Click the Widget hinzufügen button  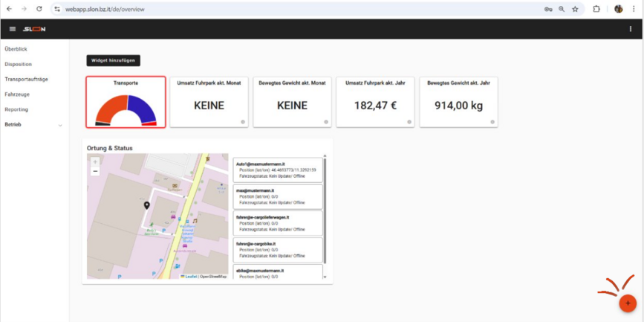click(113, 60)
